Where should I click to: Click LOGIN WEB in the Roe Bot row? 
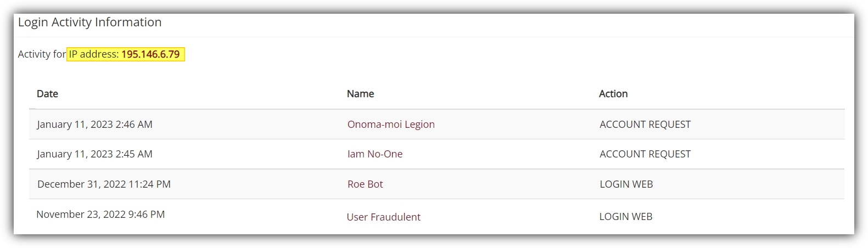click(626, 184)
